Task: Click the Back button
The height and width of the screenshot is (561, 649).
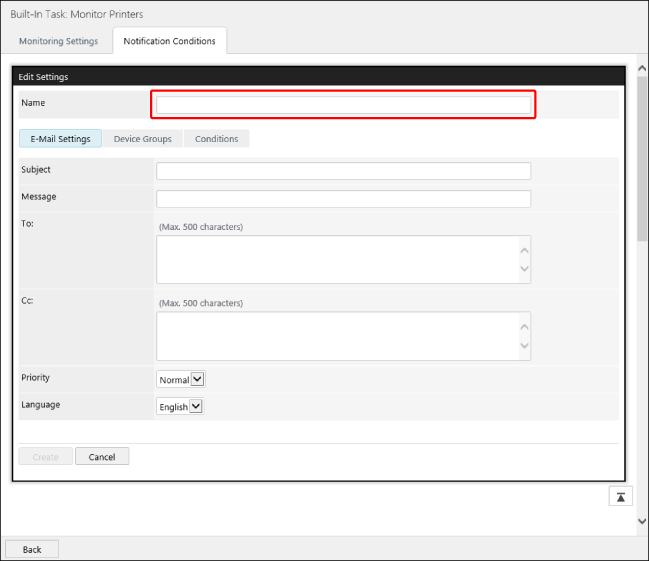Action: pos(32,549)
